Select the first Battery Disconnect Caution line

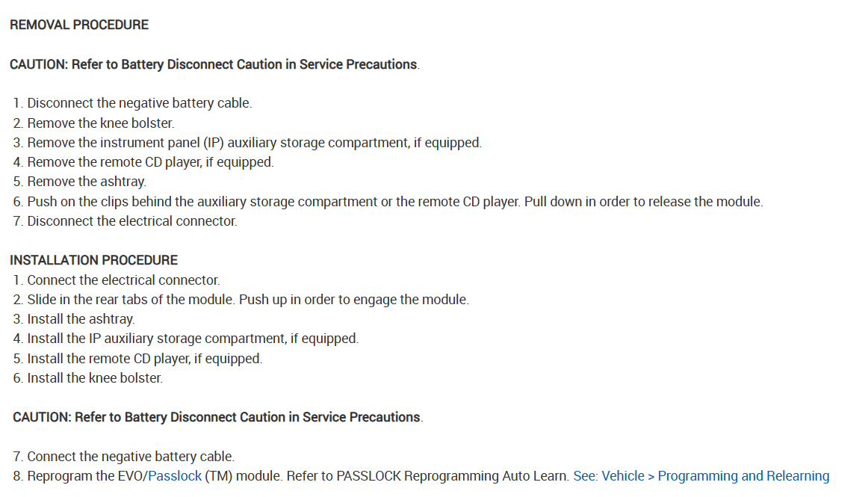pyautogui.click(x=214, y=64)
